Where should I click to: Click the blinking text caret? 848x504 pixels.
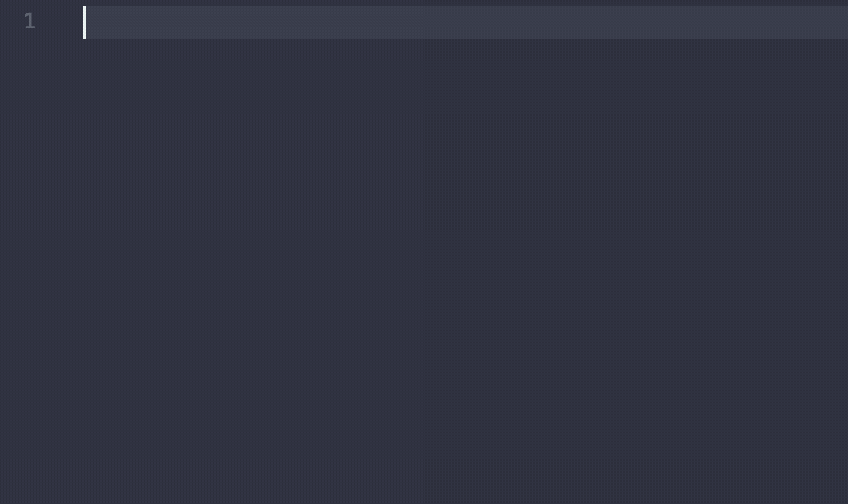pyautogui.click(x=84, y=22)
